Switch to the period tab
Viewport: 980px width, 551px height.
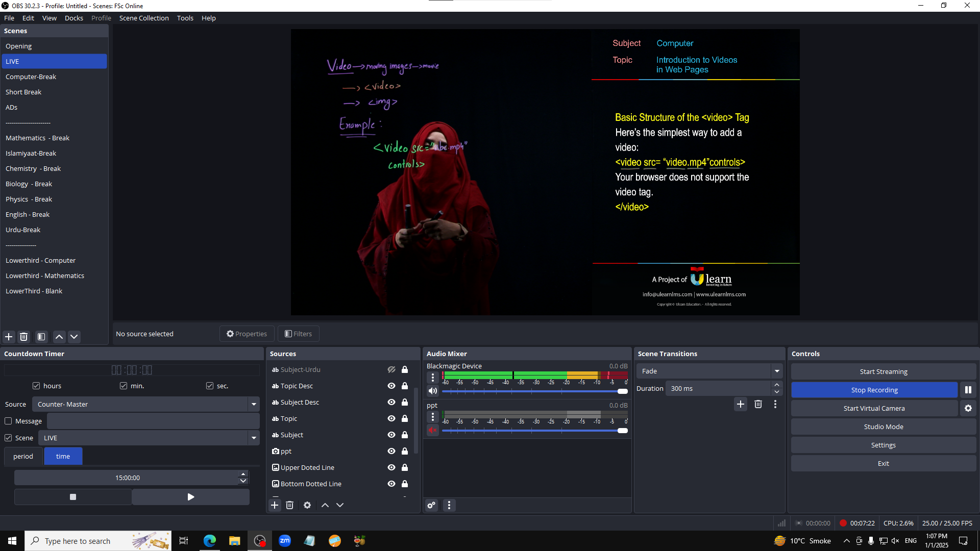23,456
